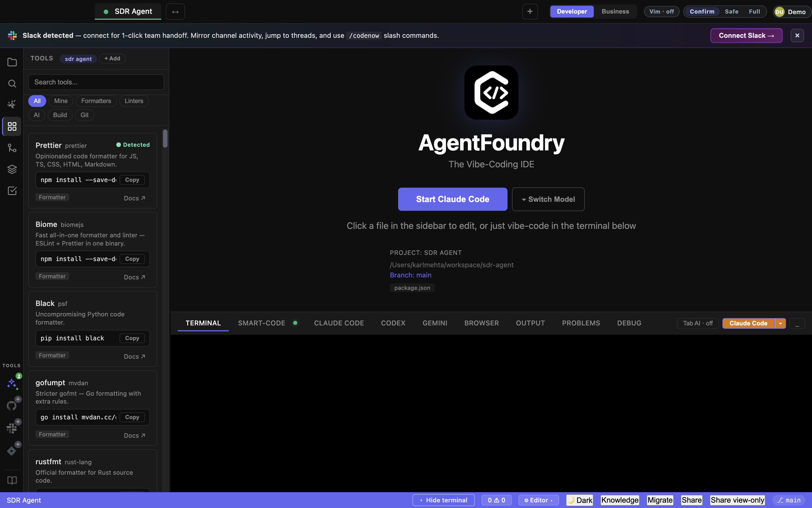Viewport: 812px width, 508px height.
Task: Switch to the BROWSER tab
Action: point(481,323)
